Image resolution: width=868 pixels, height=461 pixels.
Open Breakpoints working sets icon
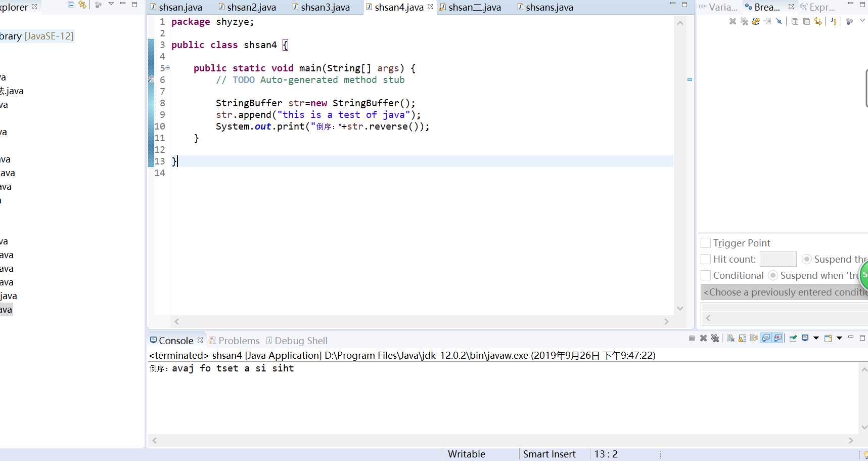point(849,21)
